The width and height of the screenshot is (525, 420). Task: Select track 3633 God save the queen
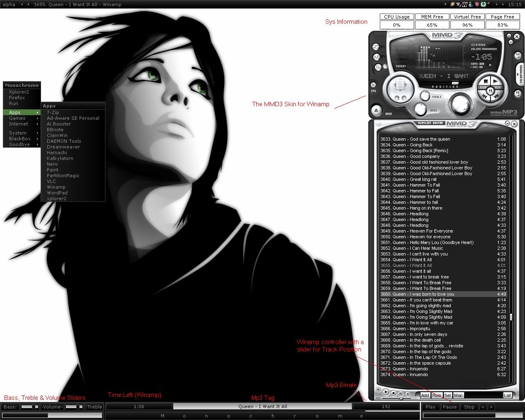[x=443, y=139]
